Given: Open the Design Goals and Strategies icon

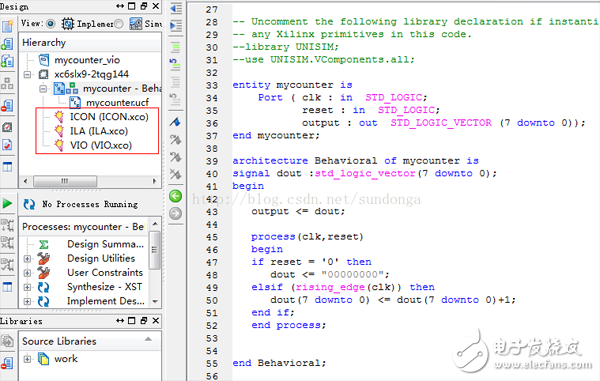Looking at the screenshot, I should pyautogui.click(x=7, y=127).
